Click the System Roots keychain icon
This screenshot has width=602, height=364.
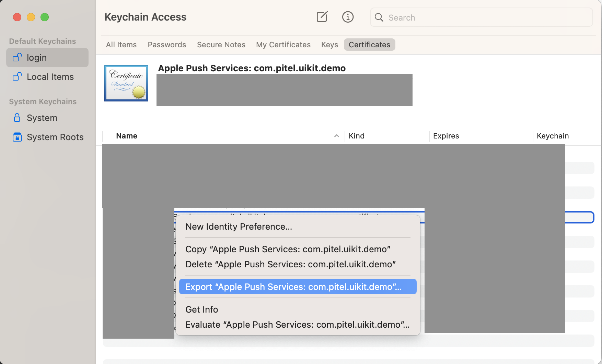tap(17, 137)
